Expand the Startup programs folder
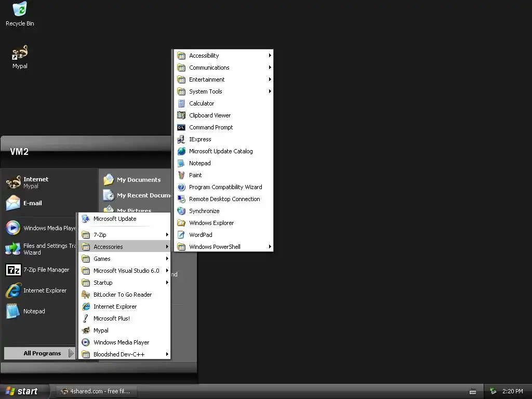Viewport: 532px width, 399px height. 124,283
